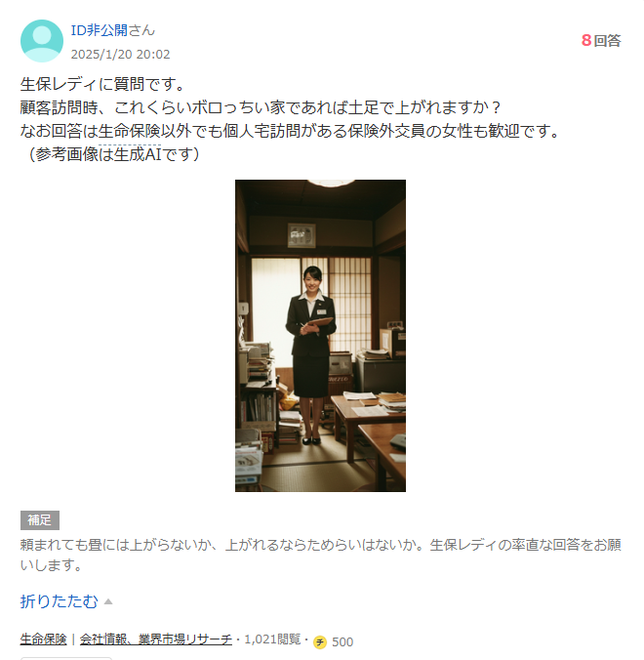This screenshot has height=660, width=644.
Task: Click the line mentioning 保険外交員の女性も歓迎
Action: (x=290, y=131)
